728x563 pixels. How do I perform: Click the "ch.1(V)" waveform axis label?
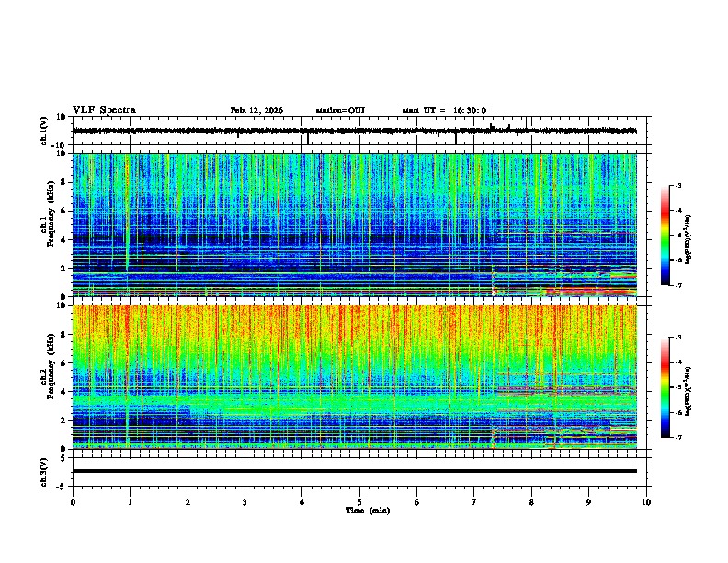[x=44, y=131]
